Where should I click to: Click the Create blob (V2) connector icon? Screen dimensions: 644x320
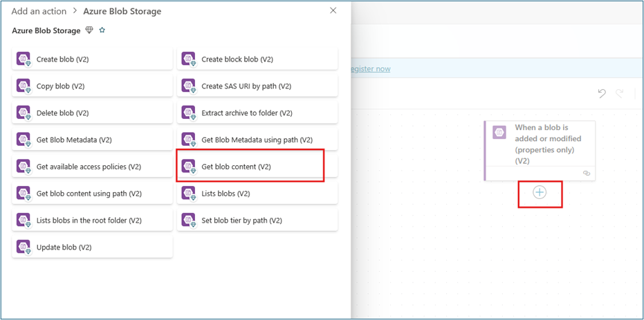24,59
